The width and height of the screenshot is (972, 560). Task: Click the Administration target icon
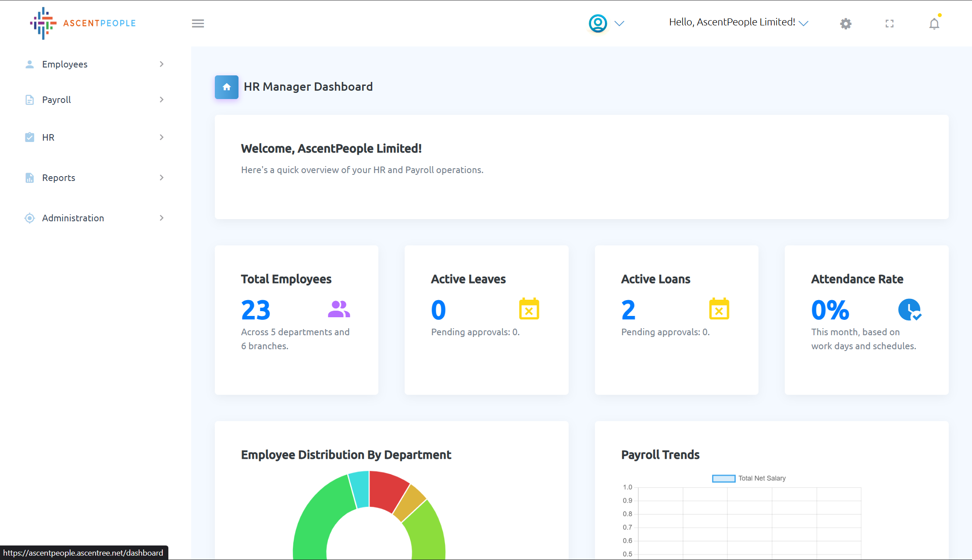click(29, 218)
